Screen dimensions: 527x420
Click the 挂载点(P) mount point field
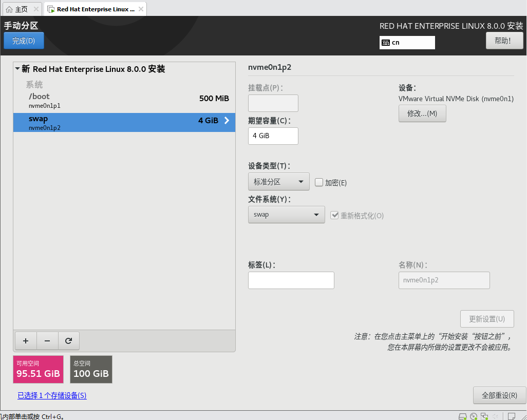point(273,103)
